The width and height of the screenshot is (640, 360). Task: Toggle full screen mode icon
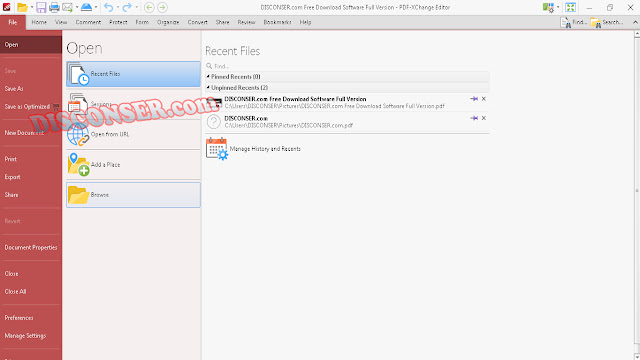point(571,7)
